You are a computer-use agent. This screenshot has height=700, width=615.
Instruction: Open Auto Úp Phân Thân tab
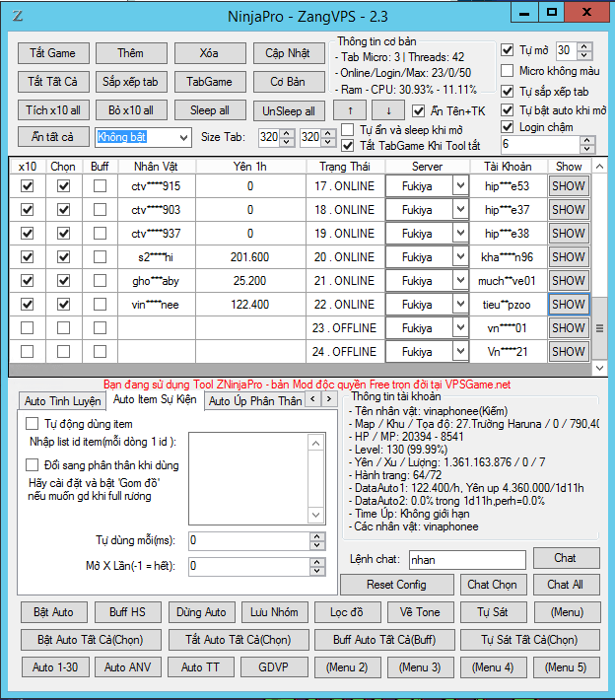click(x=255, y=401)
